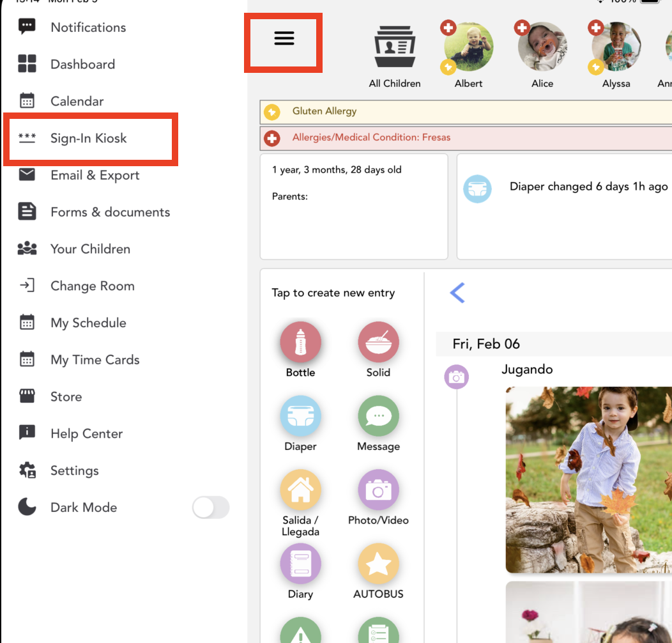Create a new Diaper entry
The width and height of the screenshot is (672, 643).
pos(300,415)
